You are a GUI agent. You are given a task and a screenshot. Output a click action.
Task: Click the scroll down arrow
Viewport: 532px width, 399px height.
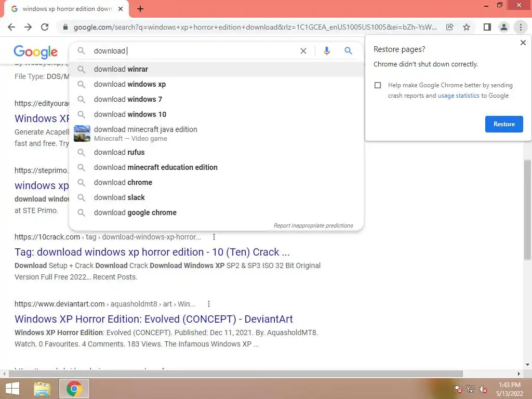527,365
